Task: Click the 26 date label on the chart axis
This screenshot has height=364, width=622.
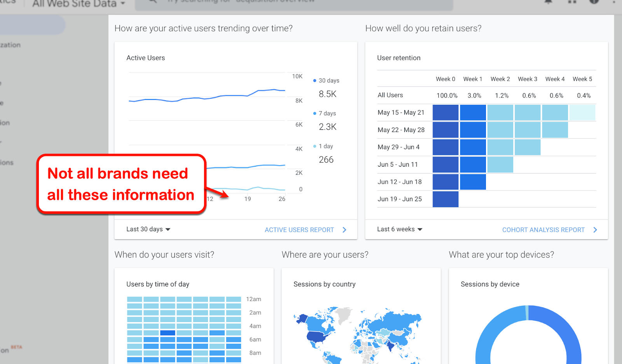Action: coord(282,199)
